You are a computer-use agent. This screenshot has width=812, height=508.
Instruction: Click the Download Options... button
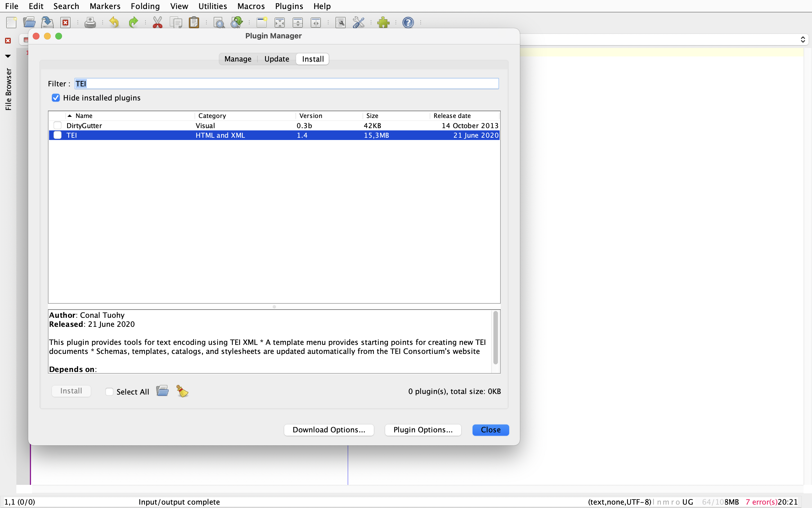329,430
